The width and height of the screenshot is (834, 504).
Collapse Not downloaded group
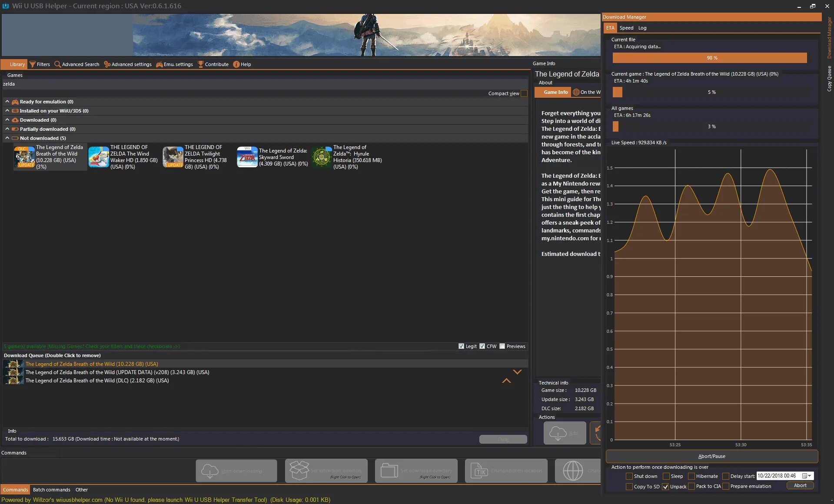click(x=7, y=138)
